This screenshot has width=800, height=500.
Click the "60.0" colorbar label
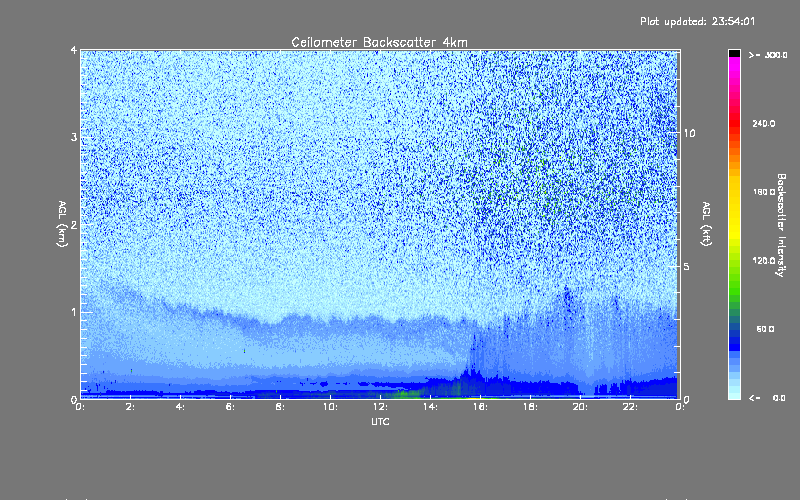click(x=765, y=329)
